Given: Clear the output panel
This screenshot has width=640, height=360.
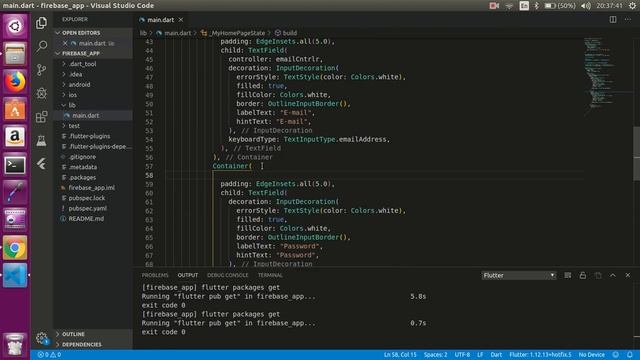Looking at the screenshot, I should pyautogui.click(x=568, y=276).
